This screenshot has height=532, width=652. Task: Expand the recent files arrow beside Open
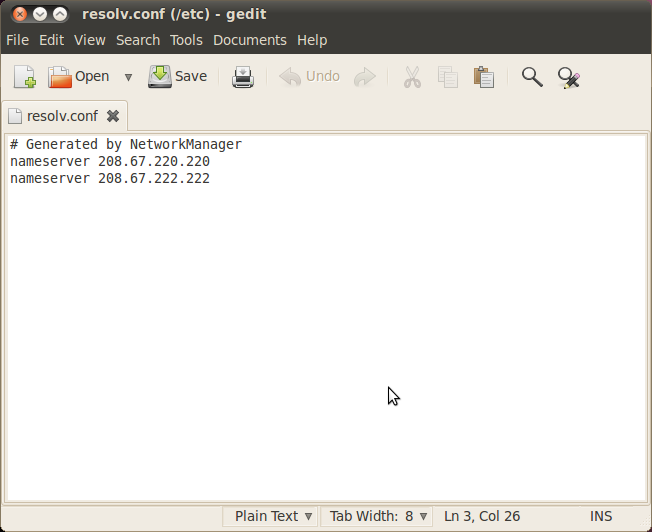128,77
